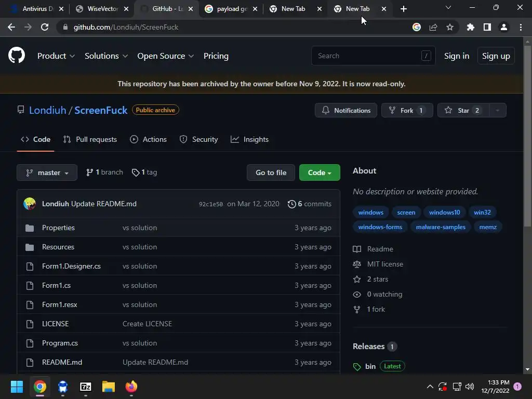Switch to the Actions tab
Image resolution: width=532 pixels, height=399 pixels.
click(148, 139)
